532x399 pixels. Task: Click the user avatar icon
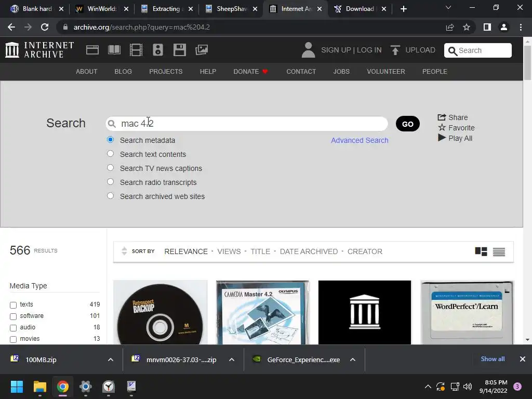(x=309, y=50)
